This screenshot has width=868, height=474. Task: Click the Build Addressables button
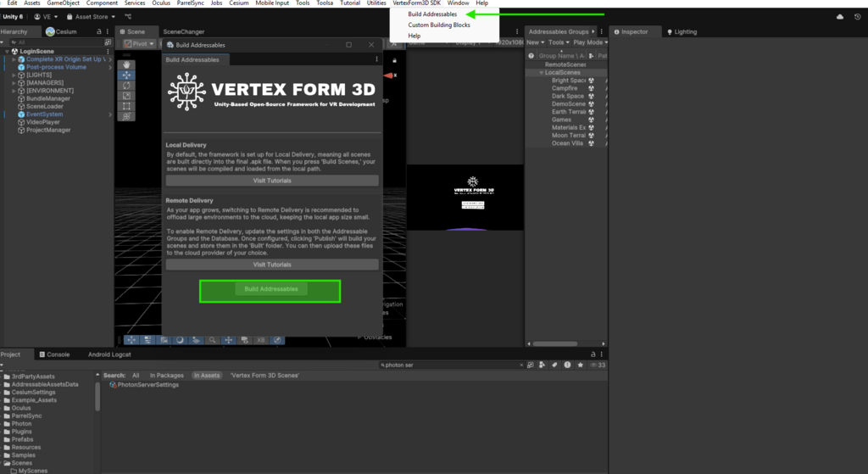click(x=270, y=289)
